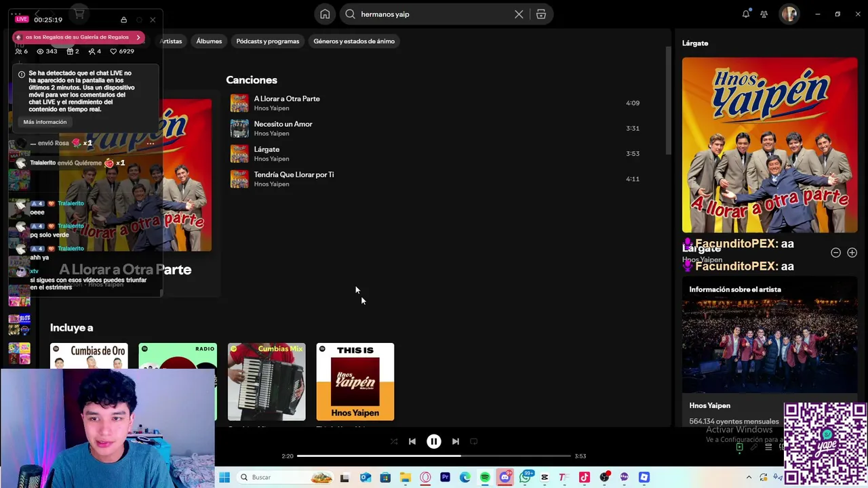The image size is (868, 488).
Task: Open the notifications bell in Spotify
Action: pos(746,14)
